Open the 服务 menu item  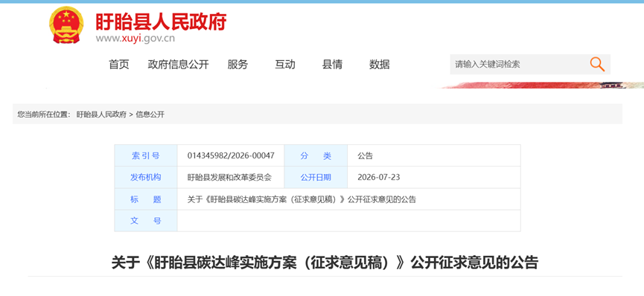[237, 65]
